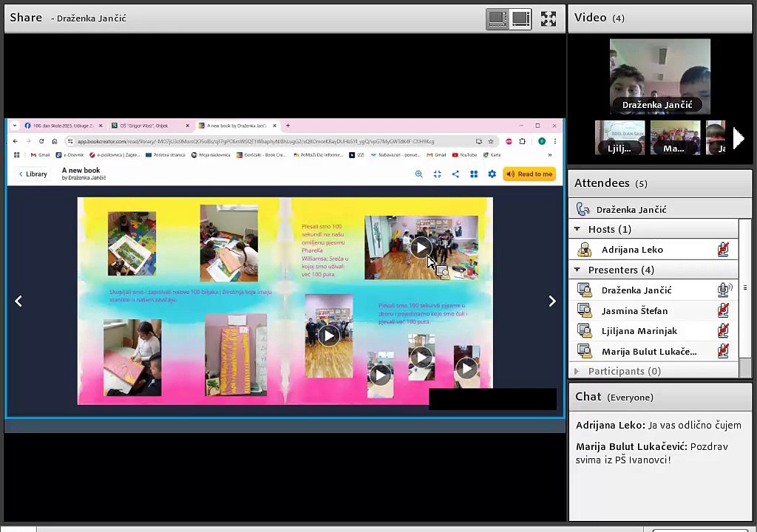Close the Facebook 100. dan škole tab
757x532 pixels.
(x=101, y=126)
